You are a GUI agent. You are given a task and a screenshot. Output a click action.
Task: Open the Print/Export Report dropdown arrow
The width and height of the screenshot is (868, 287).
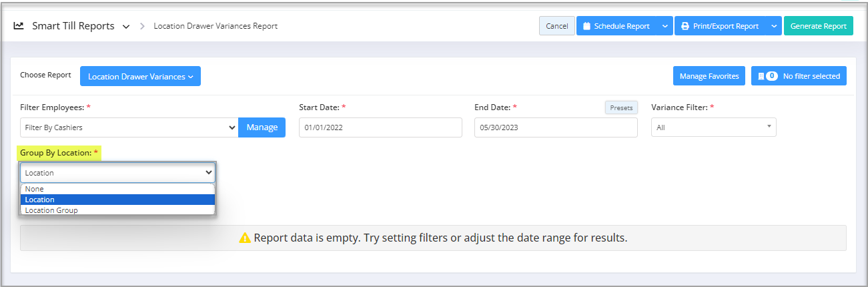[773, 26]
